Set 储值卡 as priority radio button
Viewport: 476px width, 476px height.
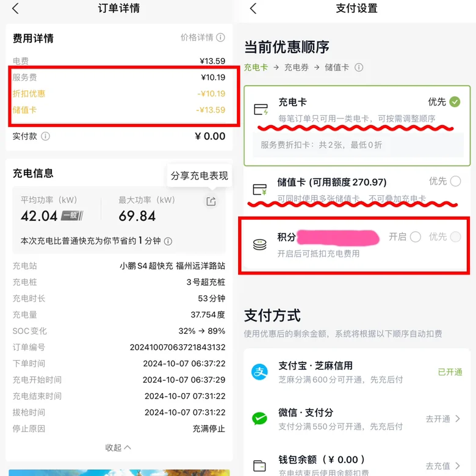click(x=455, y=181)
